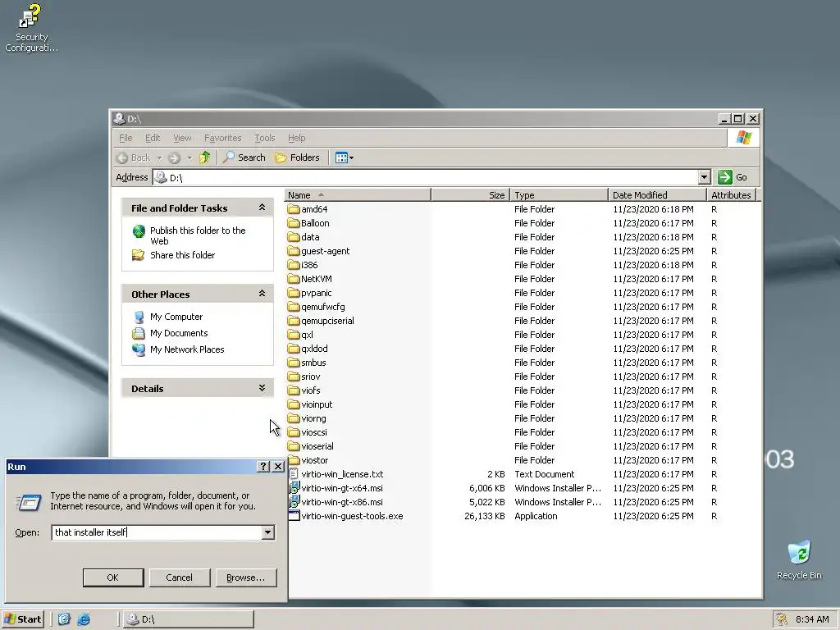Sort by the Attributes column header
The image size is (840, 630).
tap(731, 195)
